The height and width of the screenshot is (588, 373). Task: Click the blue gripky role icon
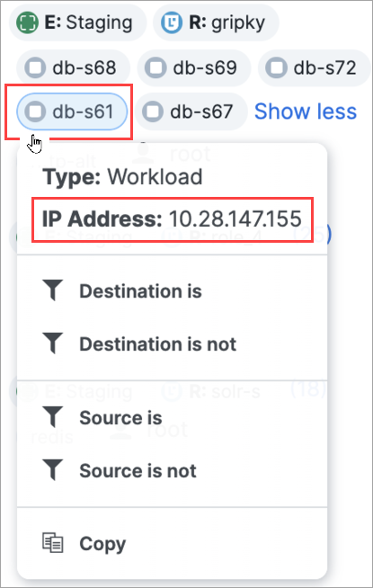(x=172, y=22)
